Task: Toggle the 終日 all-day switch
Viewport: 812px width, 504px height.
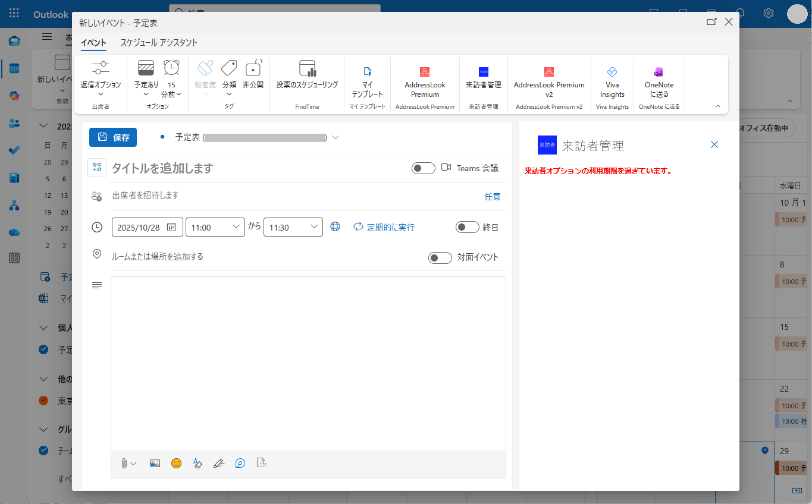Action: 468,227
